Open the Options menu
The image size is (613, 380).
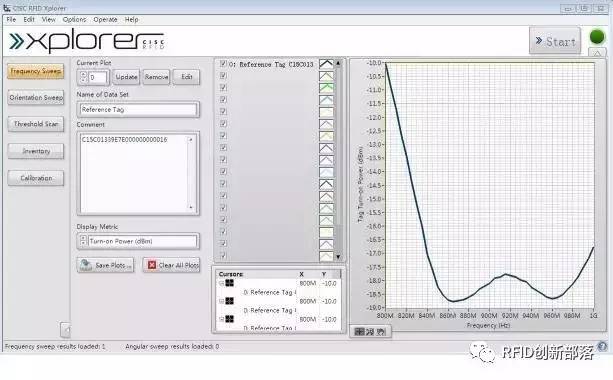click(x=74, y=19)
